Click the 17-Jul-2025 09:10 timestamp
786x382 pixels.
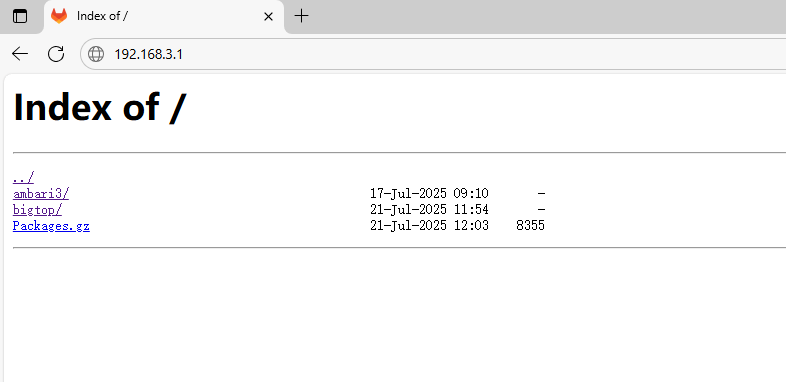point(429,193)
